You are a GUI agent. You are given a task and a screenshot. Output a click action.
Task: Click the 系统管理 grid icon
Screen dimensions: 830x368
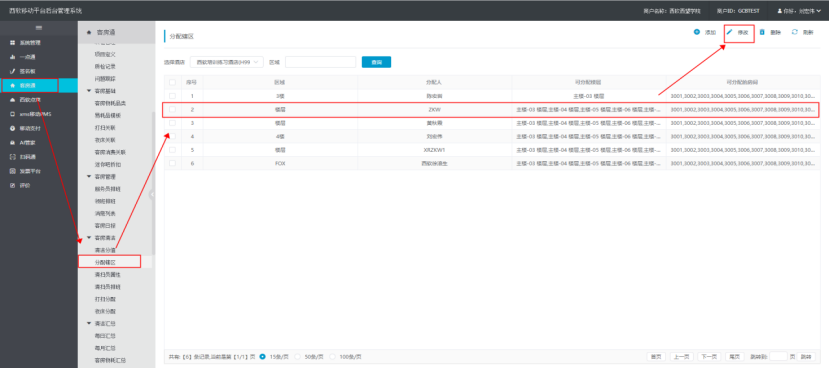(13, 43)
